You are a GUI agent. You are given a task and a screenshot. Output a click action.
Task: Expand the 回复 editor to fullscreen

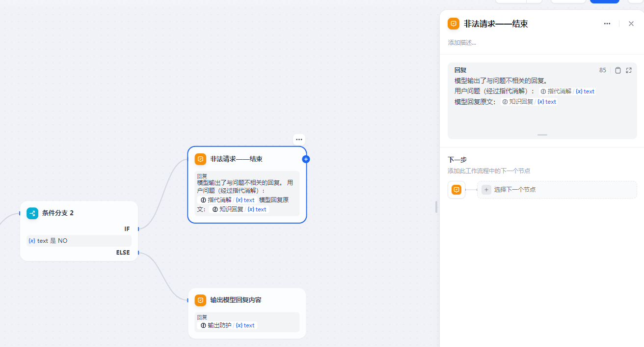[629, 70]
